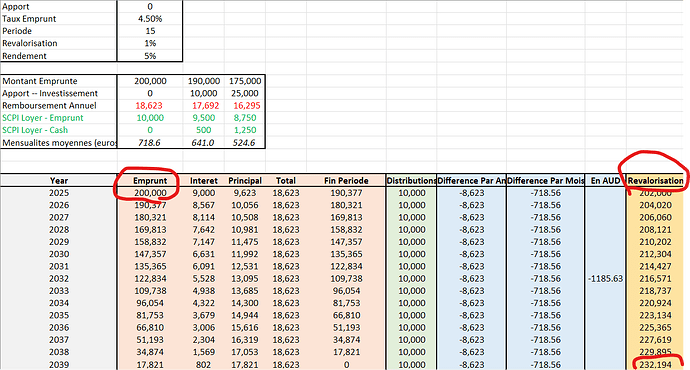The image size is (690, 370).
Task: Click the Revalorisation value 210,202
Action: (x=656, y=242)
